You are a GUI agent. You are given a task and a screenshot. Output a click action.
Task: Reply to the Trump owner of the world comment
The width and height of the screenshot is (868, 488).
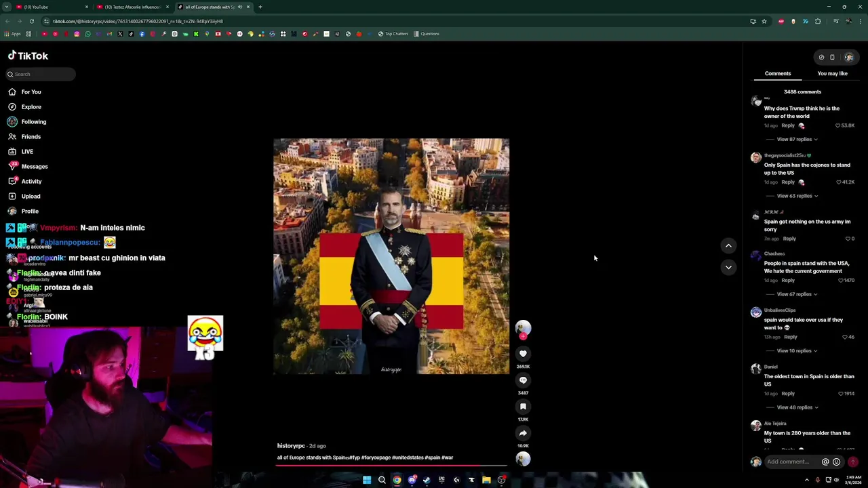[787, 125]
